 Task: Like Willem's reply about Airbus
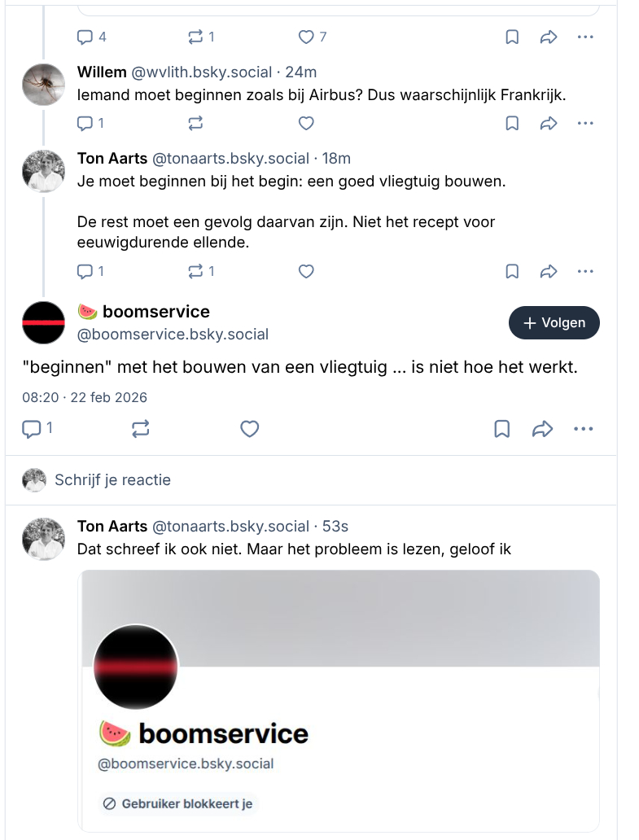tap(306, 124)
